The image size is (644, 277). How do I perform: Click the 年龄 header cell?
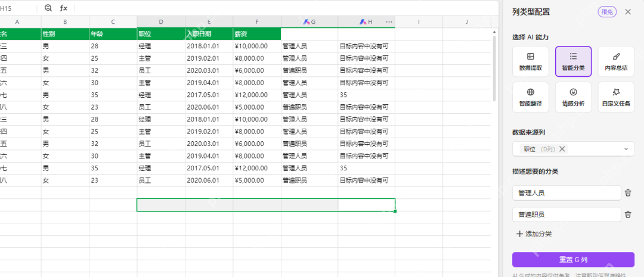(x=113, y=34)
